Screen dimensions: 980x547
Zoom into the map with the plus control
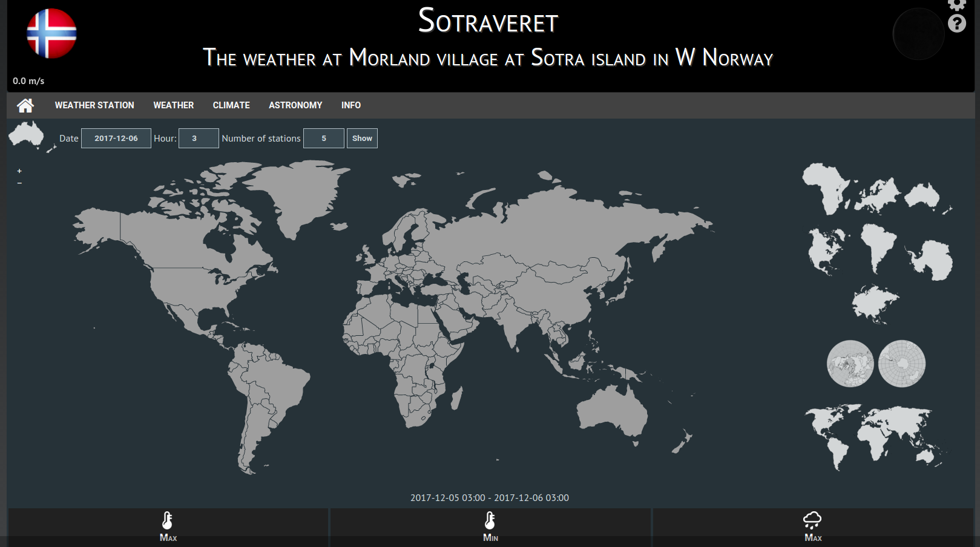pos(19,171)
